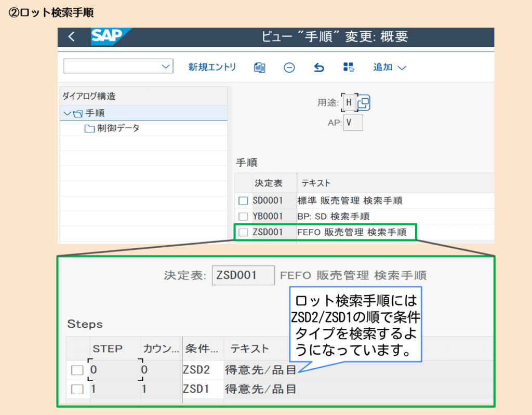Select the Copy As icon in the toolbar

point(259,67)
